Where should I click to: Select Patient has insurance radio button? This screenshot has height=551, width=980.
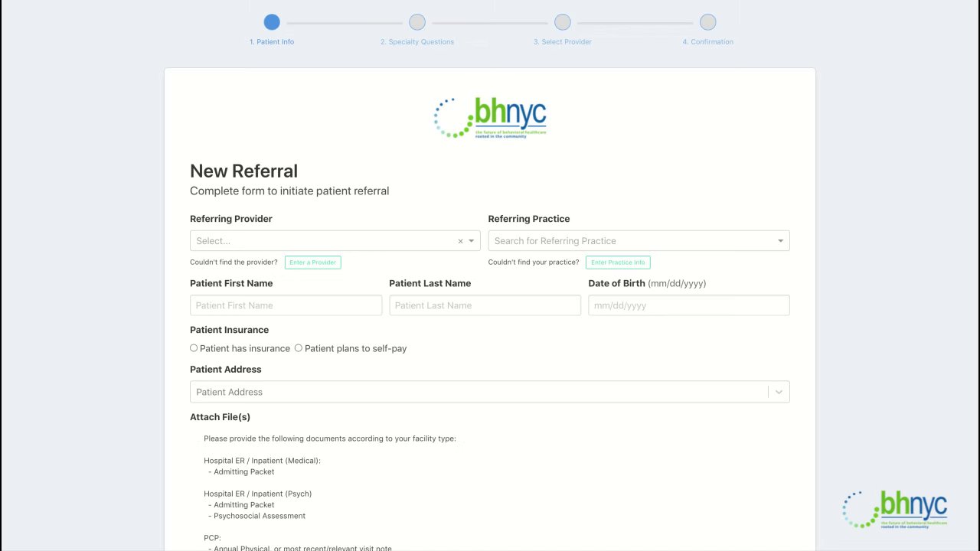pyautogui.click(x=194, y=348)
